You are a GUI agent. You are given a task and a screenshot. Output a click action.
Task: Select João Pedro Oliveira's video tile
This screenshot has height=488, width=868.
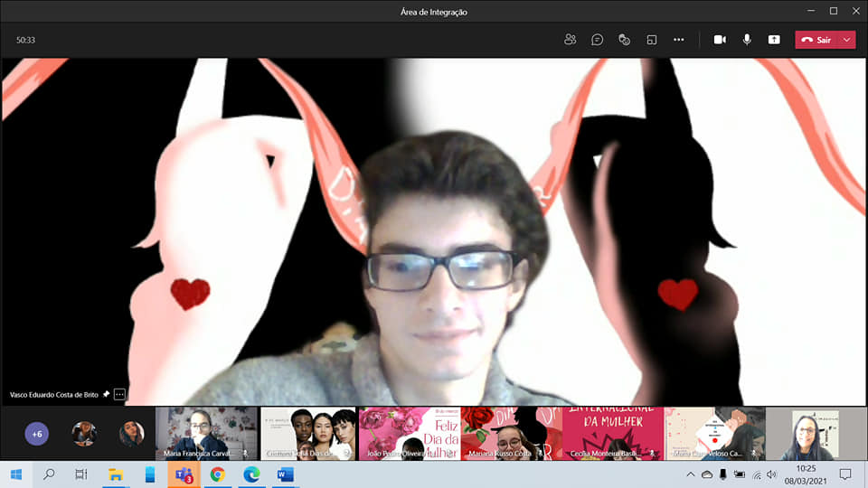[x=410, y=434]
